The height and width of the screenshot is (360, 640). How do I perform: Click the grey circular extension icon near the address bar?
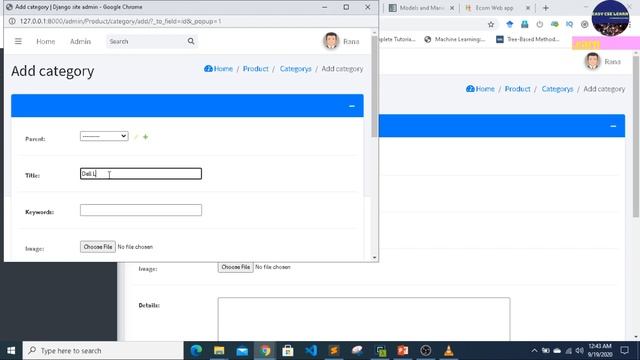tap(584, 24)
